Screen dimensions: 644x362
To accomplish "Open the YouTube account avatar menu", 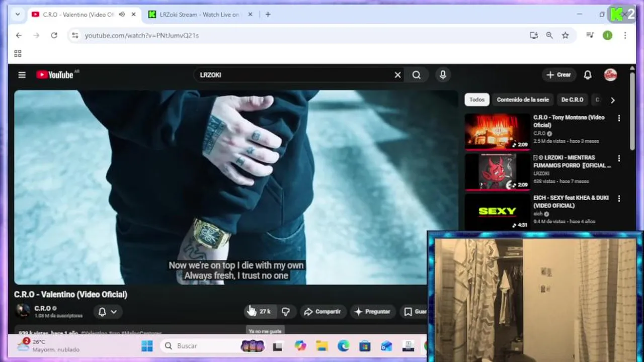I will coord(610,75).
